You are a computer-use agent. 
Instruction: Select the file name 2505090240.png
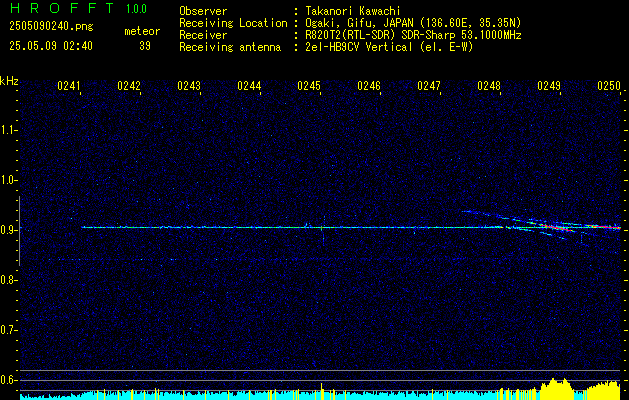point(51,27)
